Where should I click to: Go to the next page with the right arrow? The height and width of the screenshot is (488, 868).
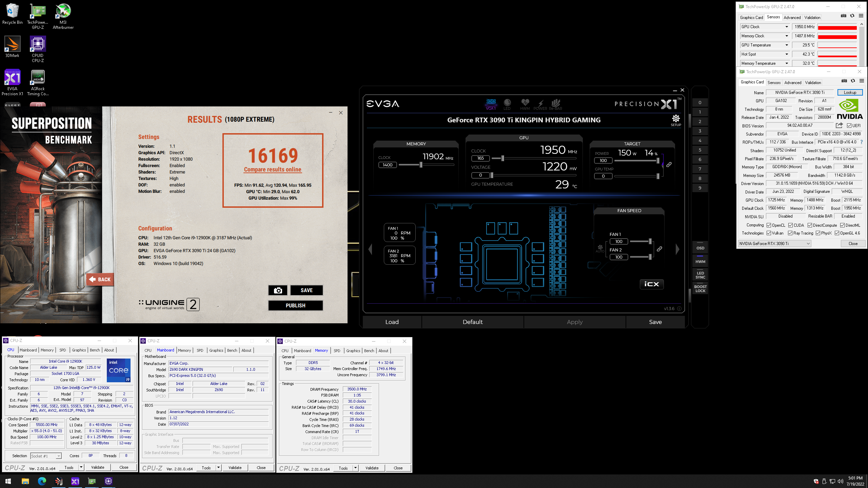(677, 249)
